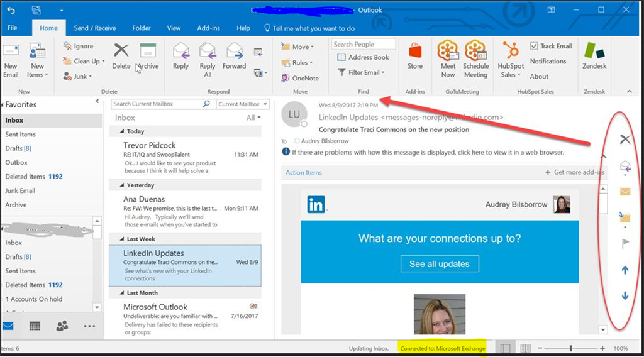Open the Address Book
The image size is (644, 357).
coord(363,57)
